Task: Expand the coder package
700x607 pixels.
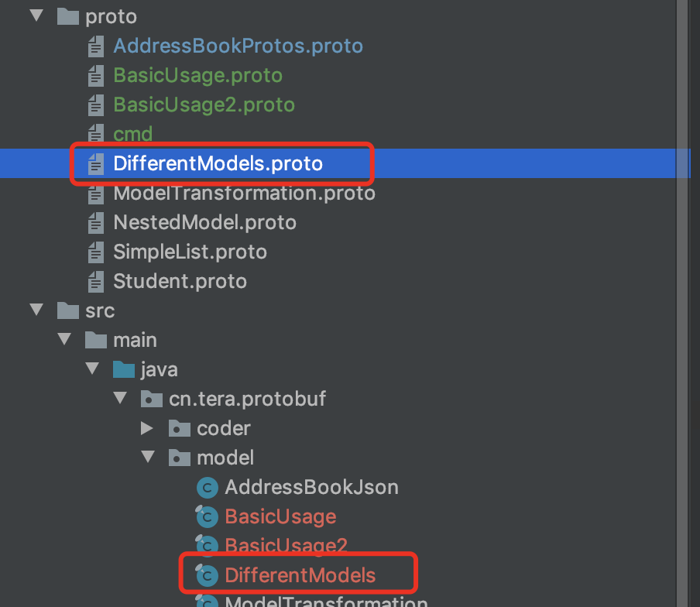Action: (147, 428)
